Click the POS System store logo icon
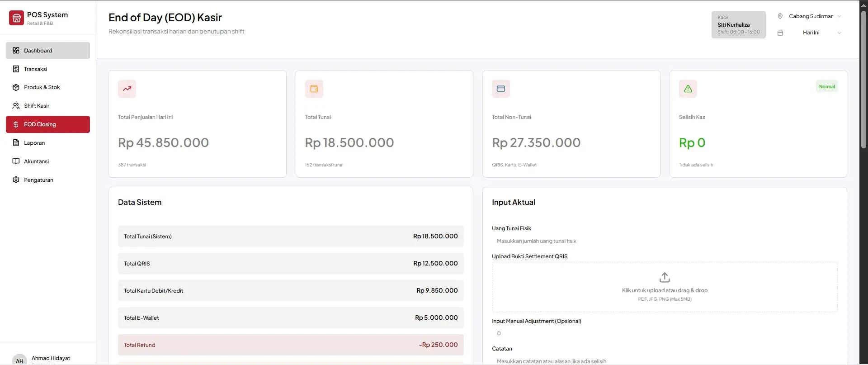Screen dimensions: 868x365 (x=16, y=18)
